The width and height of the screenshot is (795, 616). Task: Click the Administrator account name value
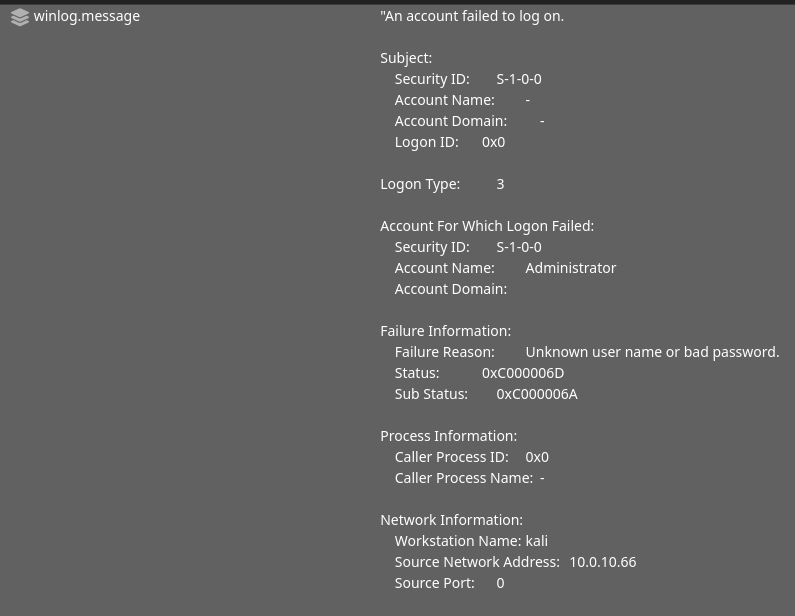pos(570,268)
